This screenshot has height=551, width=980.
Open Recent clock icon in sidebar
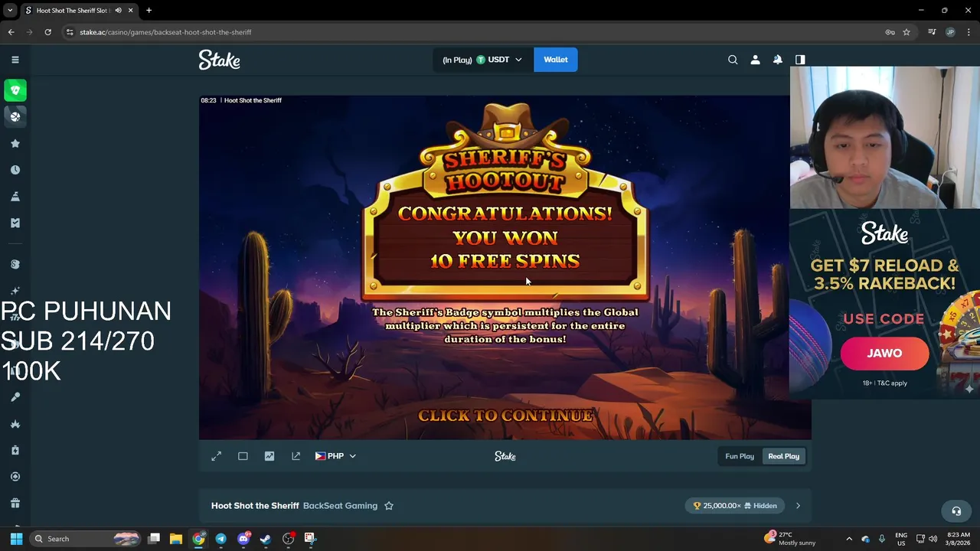click(x=15, y=170)
